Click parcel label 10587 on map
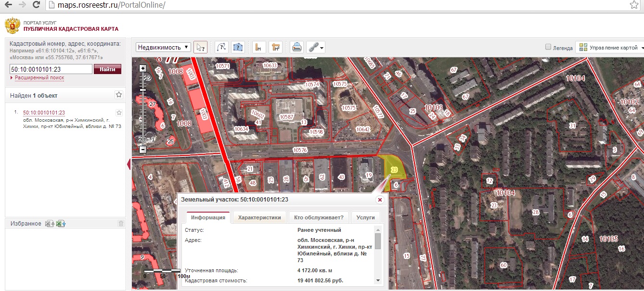The width and height of the screenshot is (644, 291). [x=286, y=117]
